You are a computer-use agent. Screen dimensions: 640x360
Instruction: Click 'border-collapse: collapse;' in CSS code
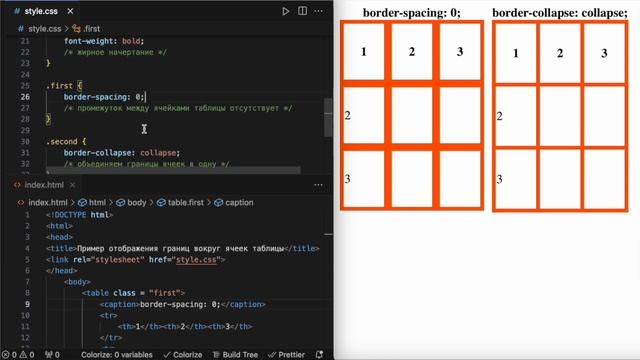[122, 153]
